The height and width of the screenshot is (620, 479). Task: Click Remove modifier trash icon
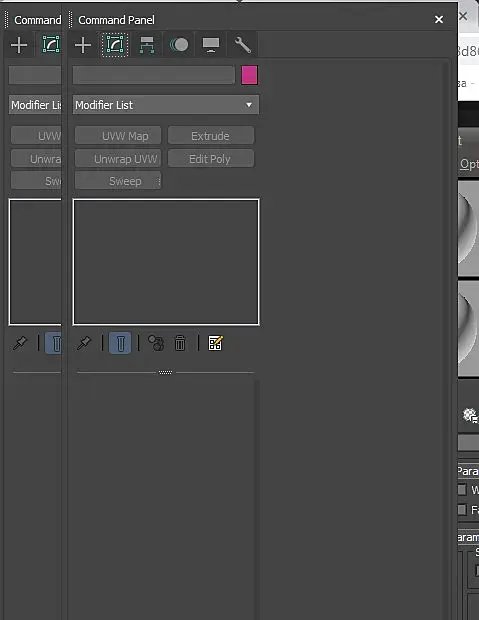tap(180, 343)
